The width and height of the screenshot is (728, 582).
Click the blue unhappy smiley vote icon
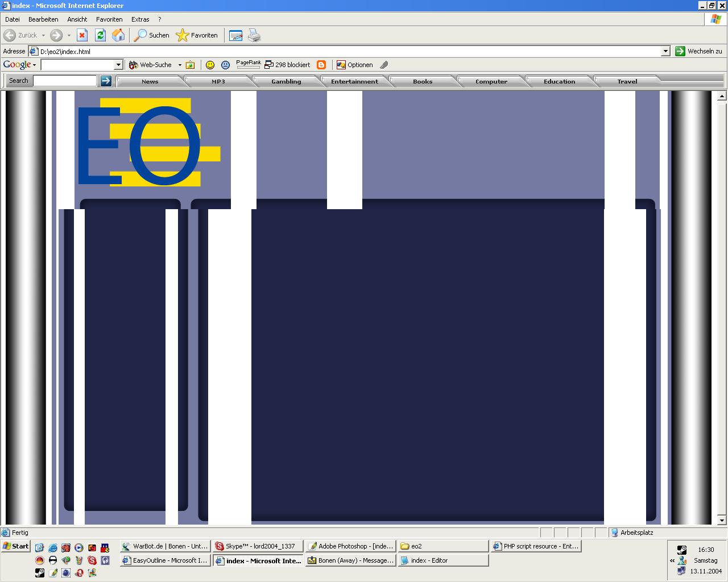[x=225, y=65]
